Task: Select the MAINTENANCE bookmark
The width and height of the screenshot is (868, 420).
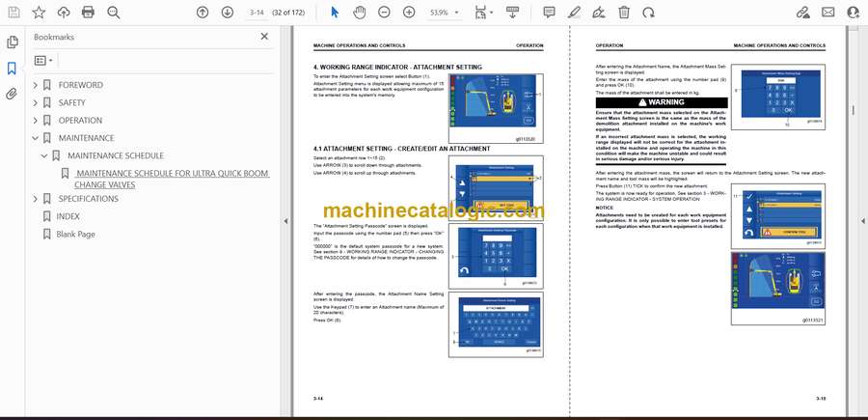Action: pos(87,138)
